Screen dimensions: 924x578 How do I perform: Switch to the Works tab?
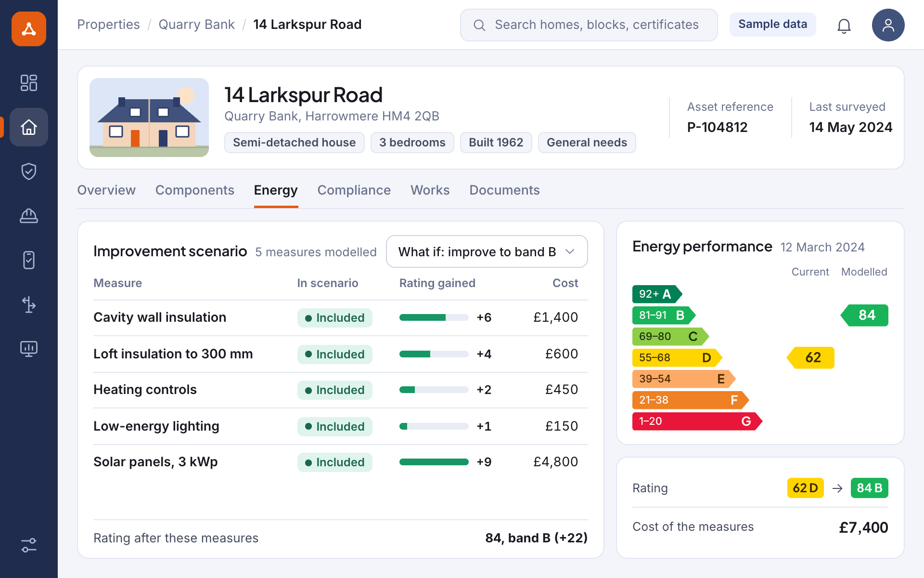[430, 190]
